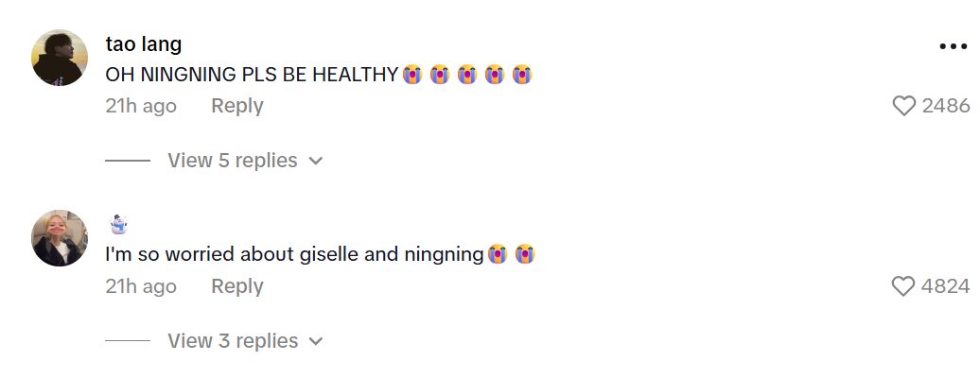The width and height of the screenshot is (980, 378).
Task: Click the chevron beside View 3 replies
Action: (316, 342)
